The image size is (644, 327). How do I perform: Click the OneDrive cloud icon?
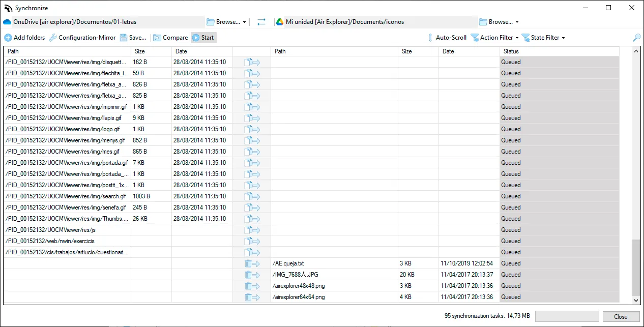click(x=7, y=22)
